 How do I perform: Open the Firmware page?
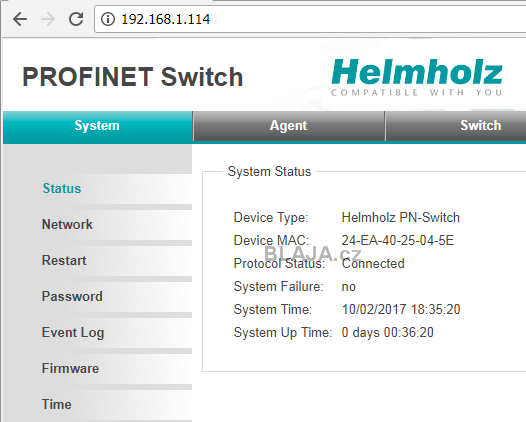click(x=70, y=369)
